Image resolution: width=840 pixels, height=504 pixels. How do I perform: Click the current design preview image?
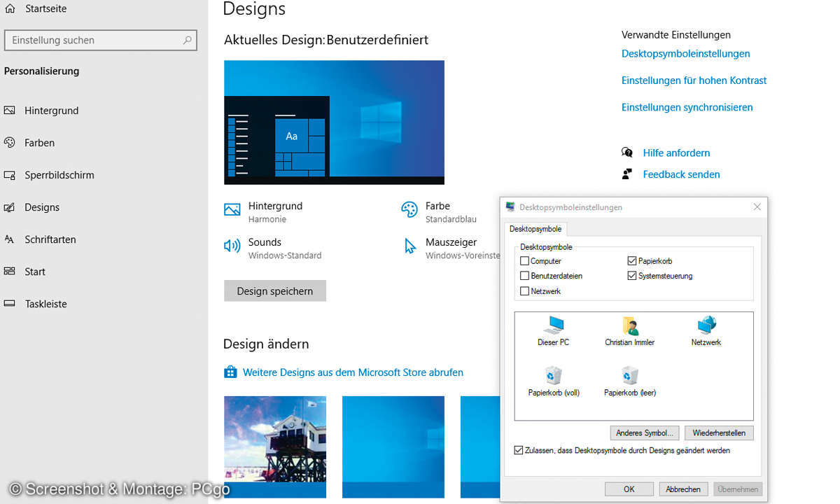(334, 122)
